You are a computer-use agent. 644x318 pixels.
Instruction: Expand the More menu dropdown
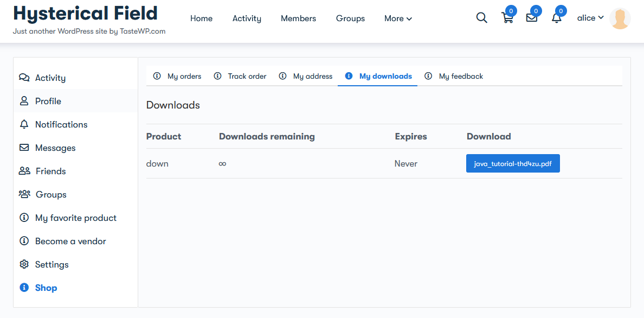coord(398,18)
